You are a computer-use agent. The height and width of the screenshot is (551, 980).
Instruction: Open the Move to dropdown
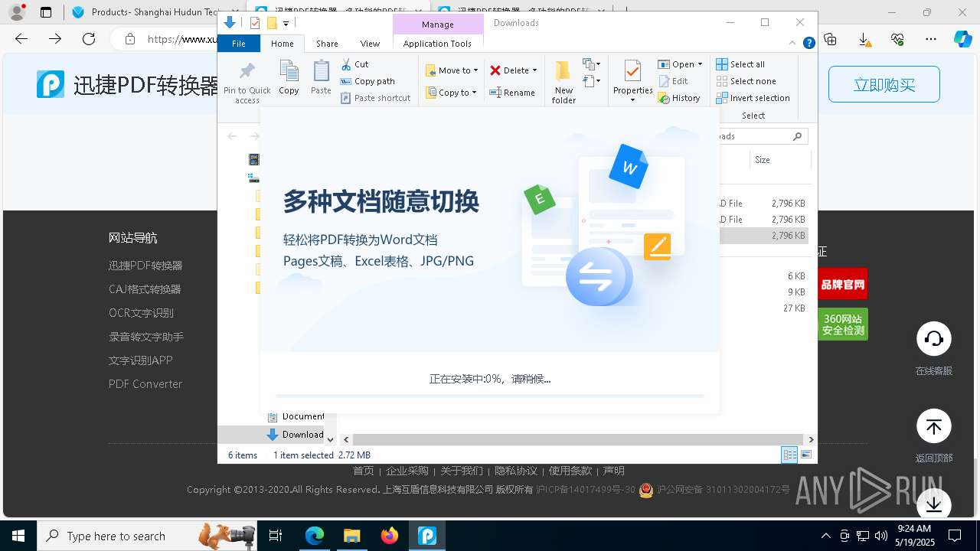(x=452, y=70)
